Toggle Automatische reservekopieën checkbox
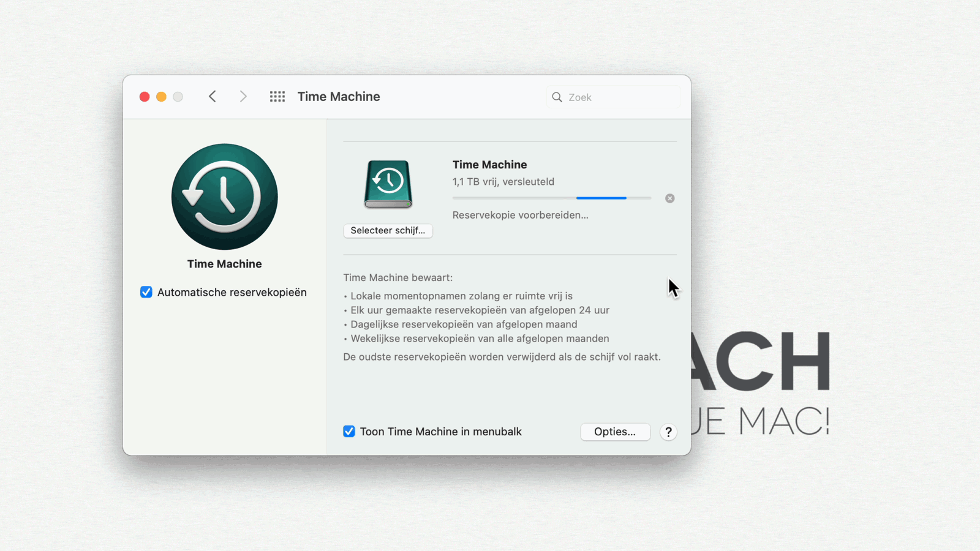Viewport: 980px width, 551px height. click(146, 292)
